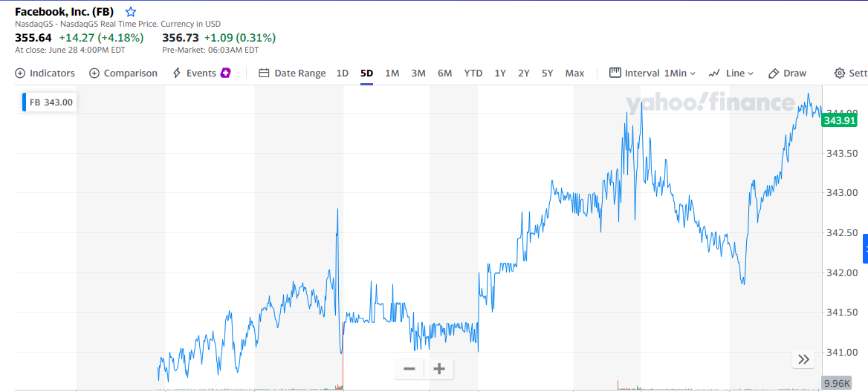The height and width of the screenshot is (392, 868).
Task: Click the green 343.91 current price tag
Action: tap(840, 120)
